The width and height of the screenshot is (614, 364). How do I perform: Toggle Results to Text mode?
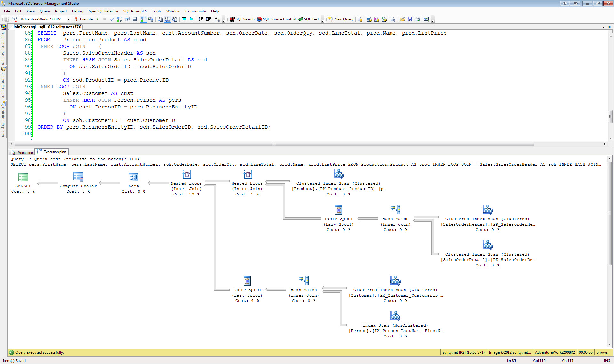tap(160, 19)
